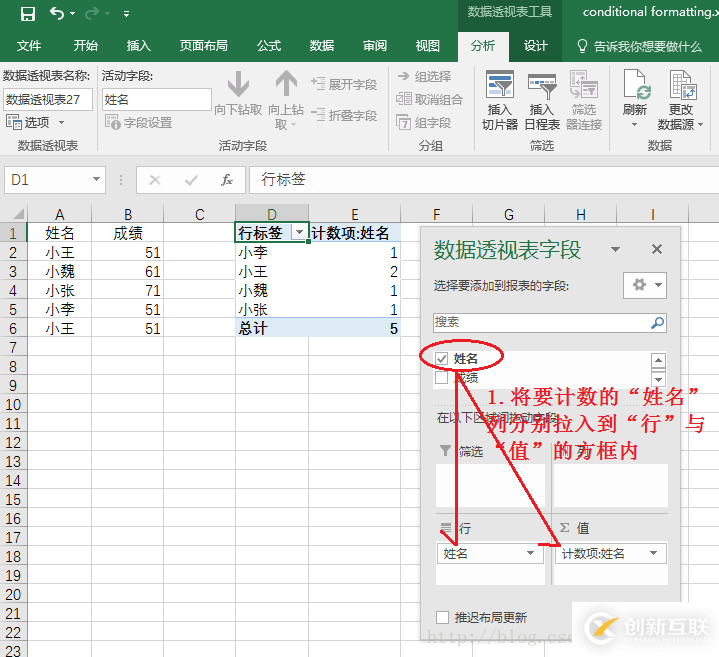
Task: Enable 推迟布局更新 checkbox
Action: 443,617
